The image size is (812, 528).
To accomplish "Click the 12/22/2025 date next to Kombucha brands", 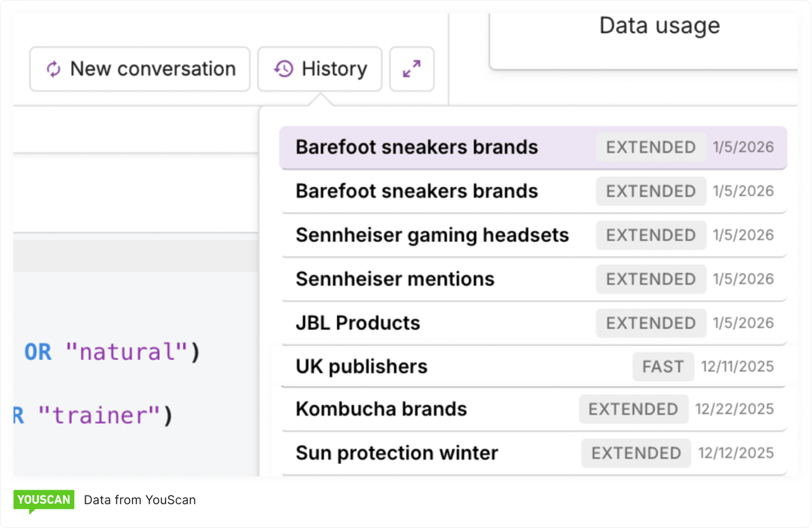I will (735, 409).
